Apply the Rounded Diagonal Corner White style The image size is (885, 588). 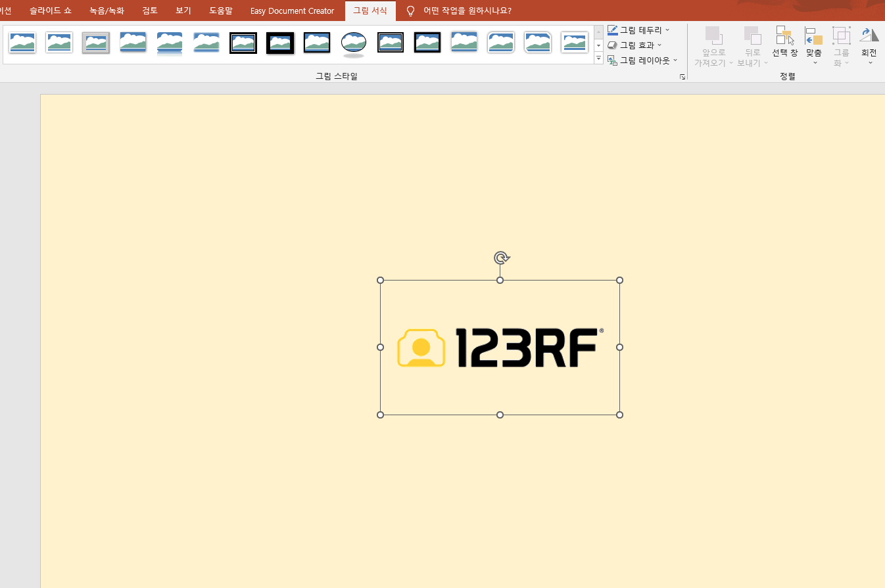pos(501,43)
